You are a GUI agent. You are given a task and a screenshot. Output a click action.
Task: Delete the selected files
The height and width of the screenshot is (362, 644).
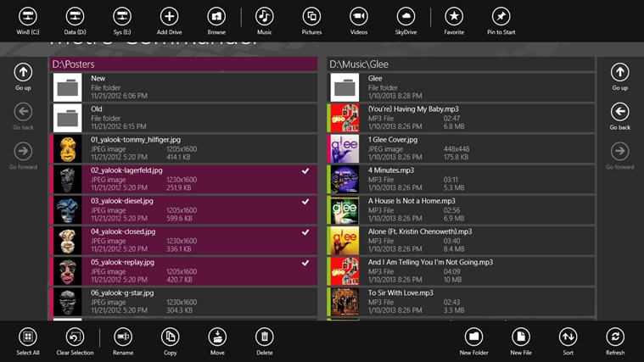265,337
